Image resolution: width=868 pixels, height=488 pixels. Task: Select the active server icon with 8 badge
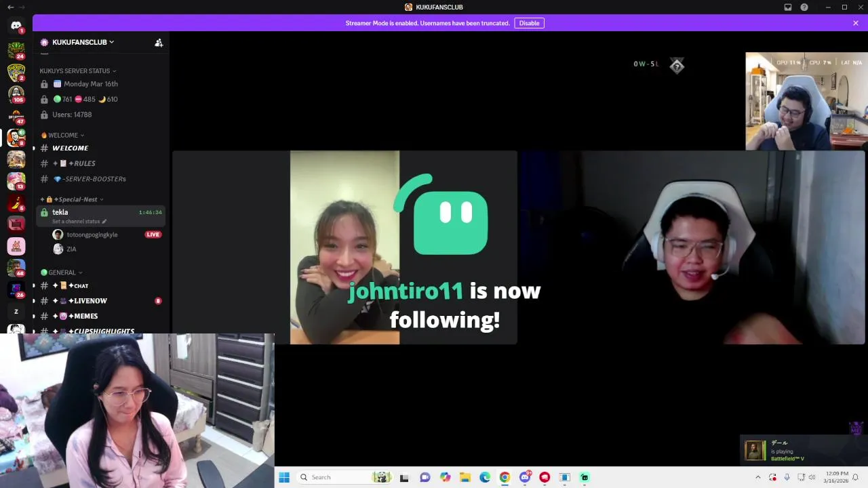[x=16, y=138]
